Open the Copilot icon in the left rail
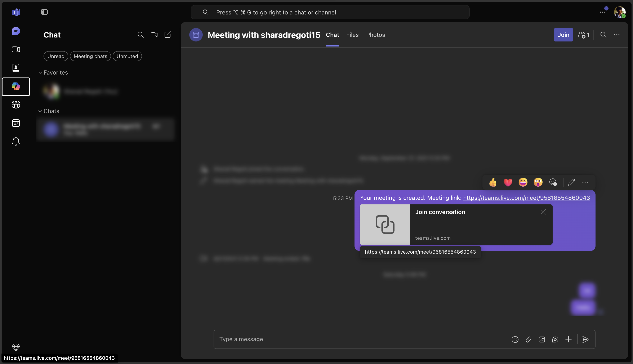Viewport: 633px width, 364px height. [16, 86]
